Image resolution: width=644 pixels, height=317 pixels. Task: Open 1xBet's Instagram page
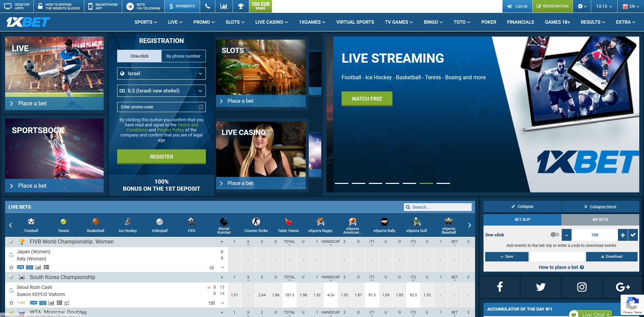(582, 287)
